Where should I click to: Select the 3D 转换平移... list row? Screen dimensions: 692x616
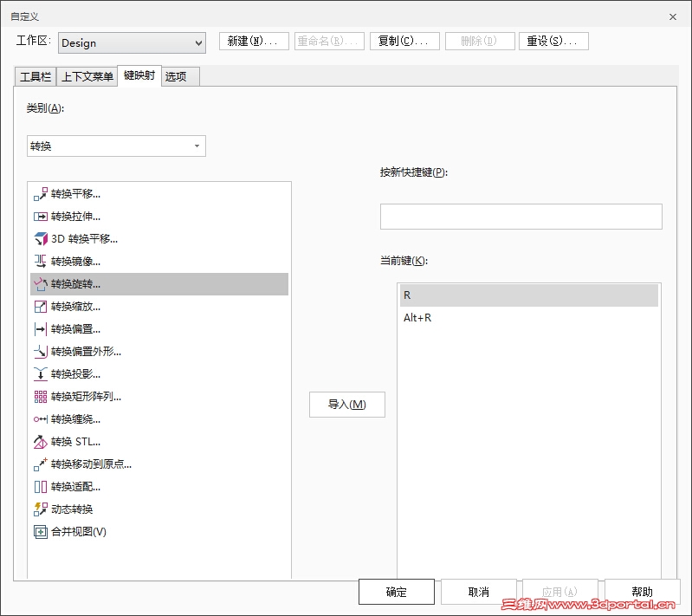[x=159, y=239]
